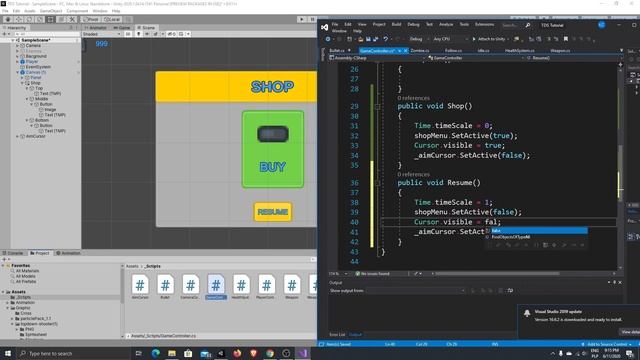Expand AimCursor object in Hierarchy
640x360 pixels.
coord(18,136)
